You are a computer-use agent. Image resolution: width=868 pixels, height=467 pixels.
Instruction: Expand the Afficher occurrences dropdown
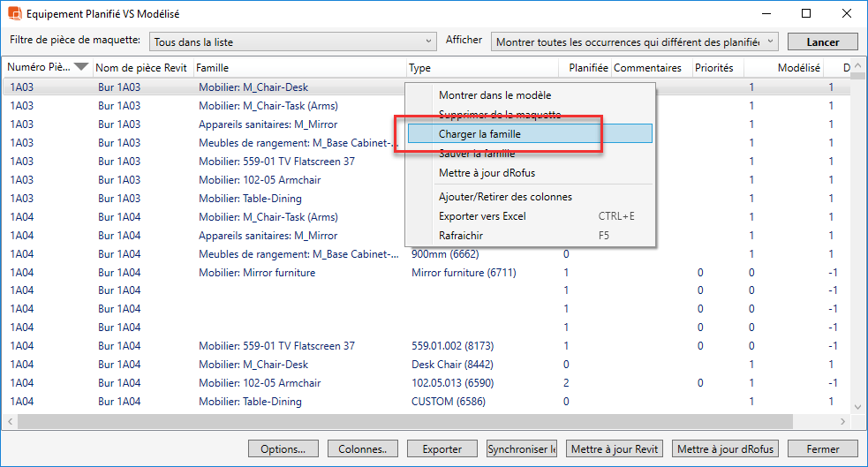(x=635, y=41)
